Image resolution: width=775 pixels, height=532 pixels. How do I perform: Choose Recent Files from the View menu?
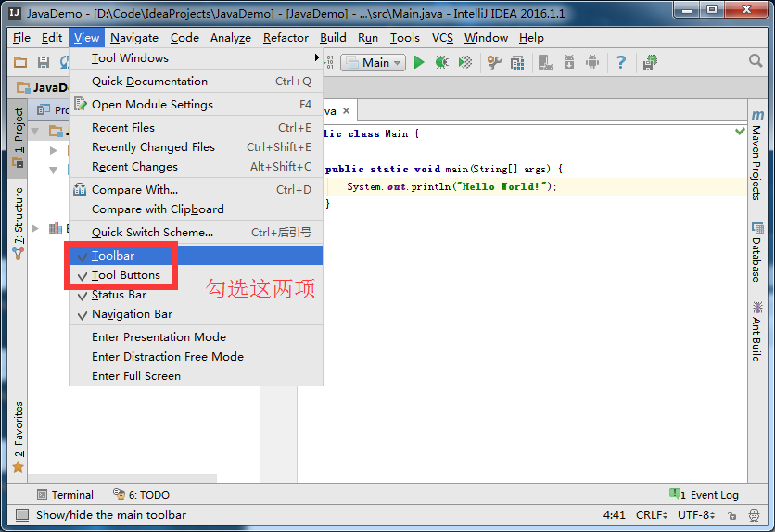click(x=196, y=128)
